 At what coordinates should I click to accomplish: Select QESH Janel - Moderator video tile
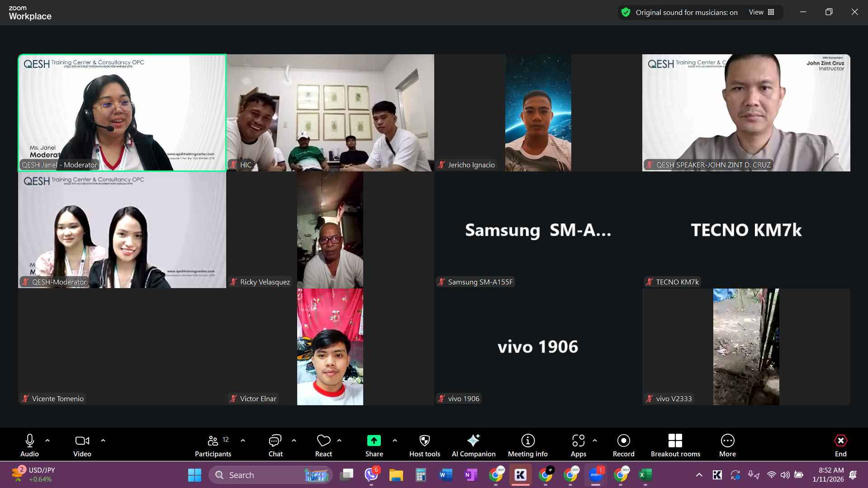[122, 113]
